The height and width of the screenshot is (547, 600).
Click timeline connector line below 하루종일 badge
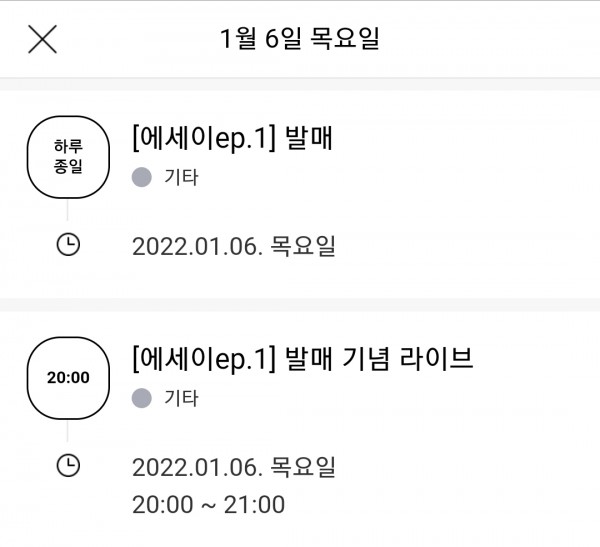pyautogui.click(x=67, y=210)
